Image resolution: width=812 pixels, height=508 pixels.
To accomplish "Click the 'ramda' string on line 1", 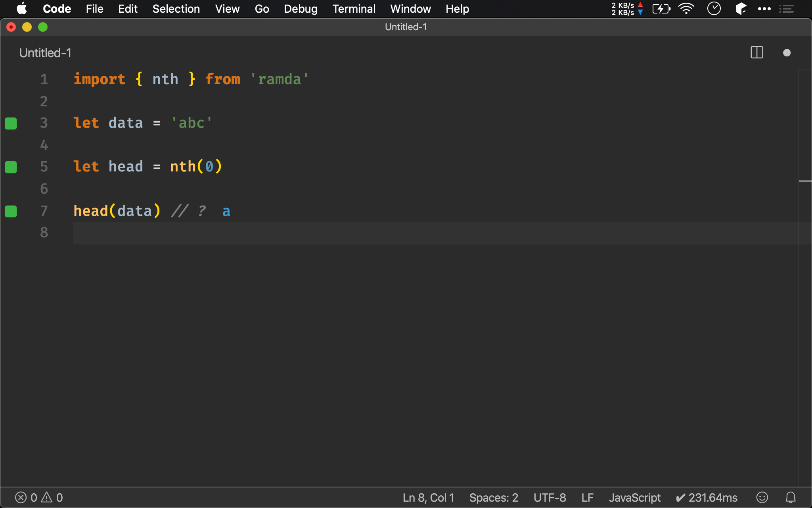I will 280,79.
